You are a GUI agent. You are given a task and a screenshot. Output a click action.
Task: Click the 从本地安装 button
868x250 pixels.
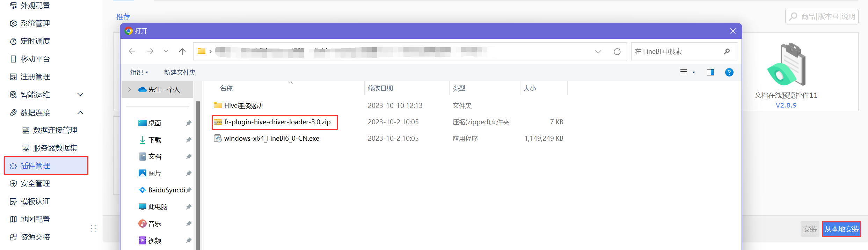point(841,229)
